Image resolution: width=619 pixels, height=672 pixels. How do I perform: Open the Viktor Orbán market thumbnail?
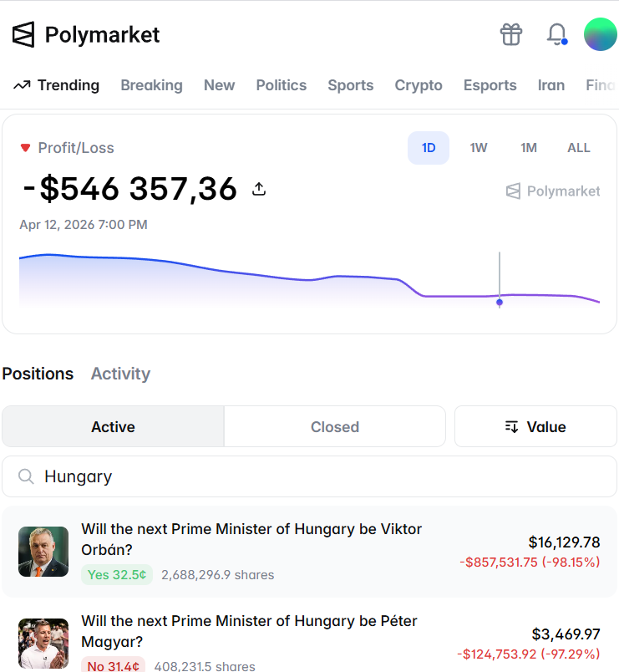[43, 551]
